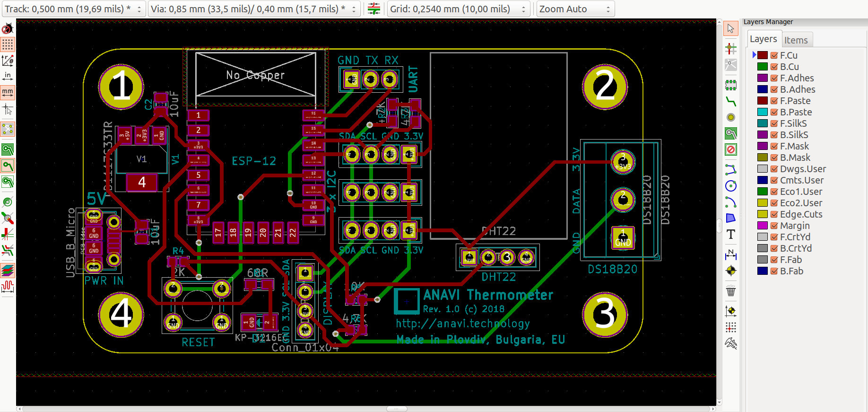Viewport: 868px width, 412px height.
Task: Toggle polar coordinates display
Action: (x=8, y=61)
